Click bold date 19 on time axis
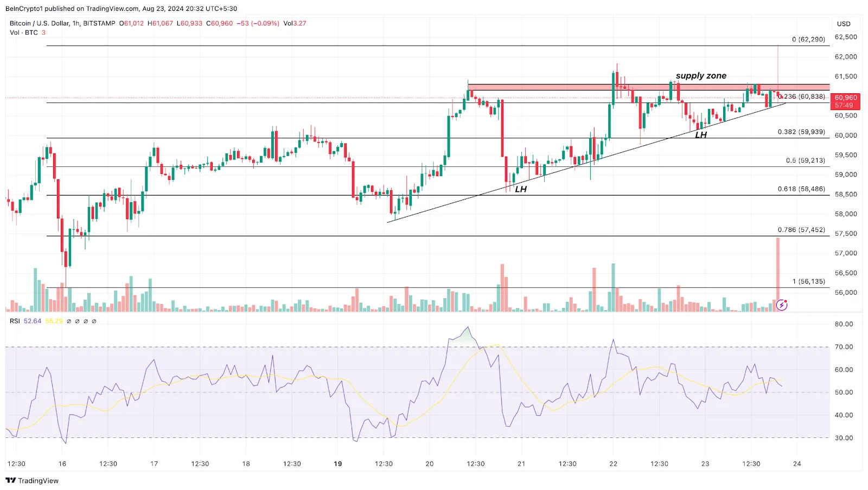 (x=338, y=464)
